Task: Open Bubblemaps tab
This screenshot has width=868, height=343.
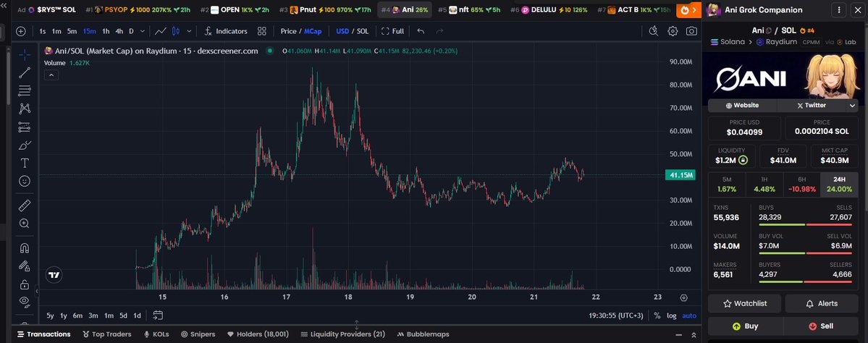Action: click(423, 334)
